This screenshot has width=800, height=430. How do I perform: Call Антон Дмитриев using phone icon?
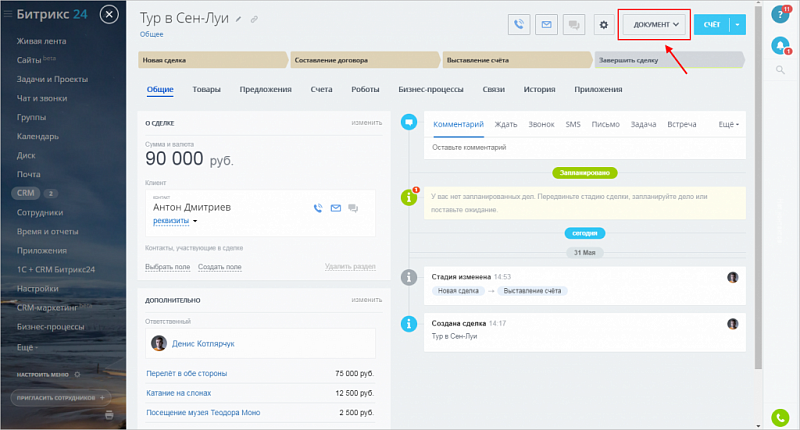click(x=318, y=208)
